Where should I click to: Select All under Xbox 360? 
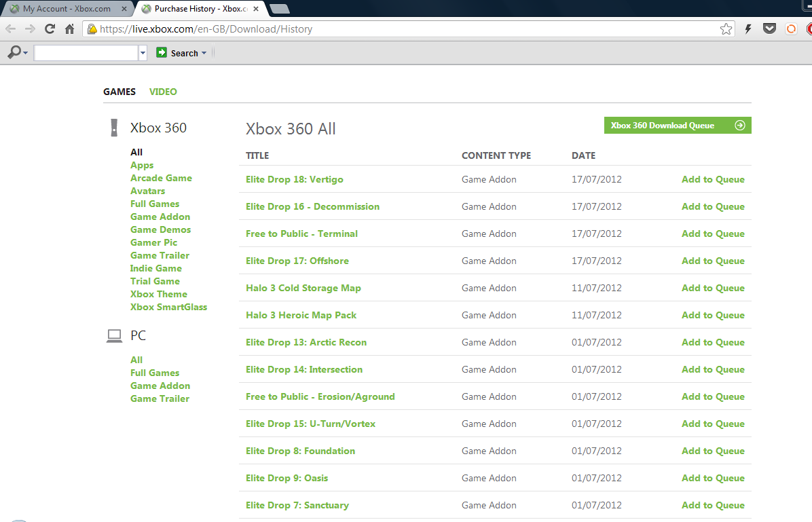[136, 152]
